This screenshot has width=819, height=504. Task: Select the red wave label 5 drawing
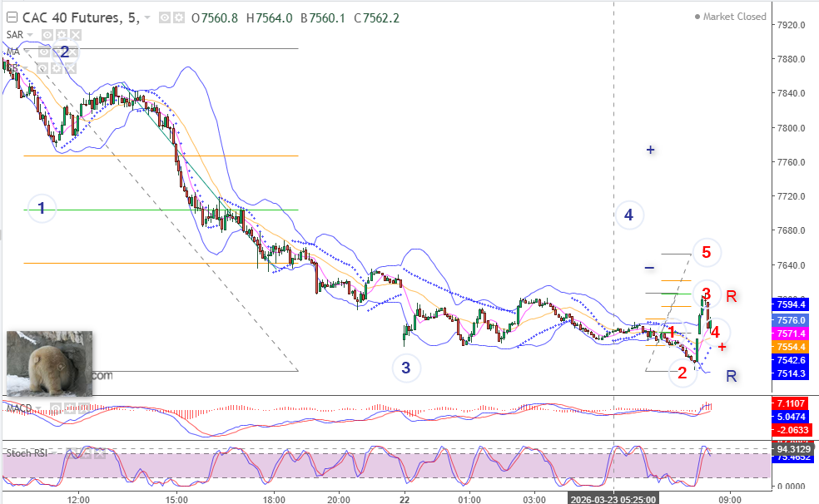tap(707, 253)
